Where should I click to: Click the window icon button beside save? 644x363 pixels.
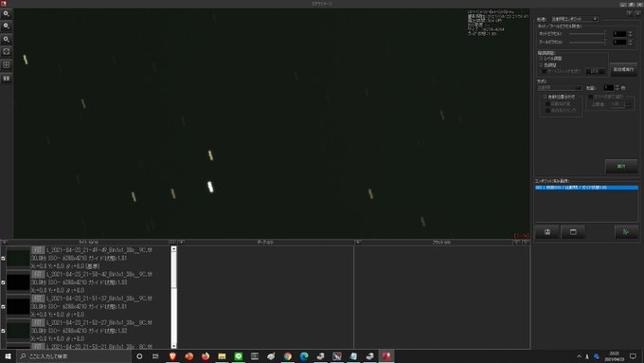[573, 232]
